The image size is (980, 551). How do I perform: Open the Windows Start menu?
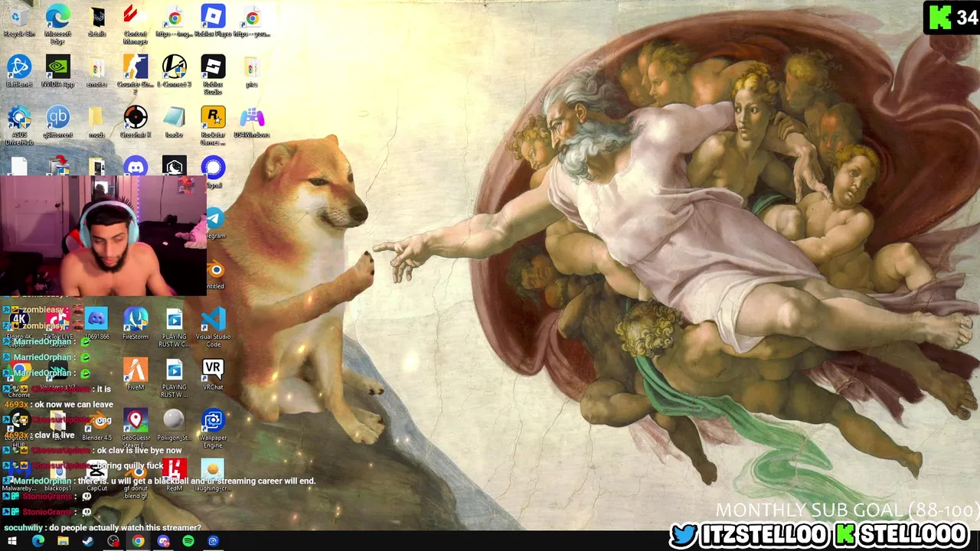12,541
